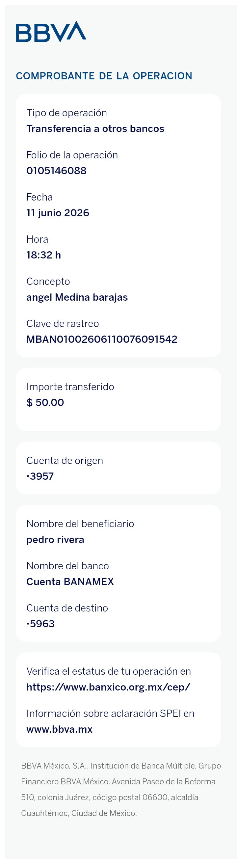Screen dimensions: 237x868
Task: Click the time 18:32 h
Action: click(x=44, y=255)
